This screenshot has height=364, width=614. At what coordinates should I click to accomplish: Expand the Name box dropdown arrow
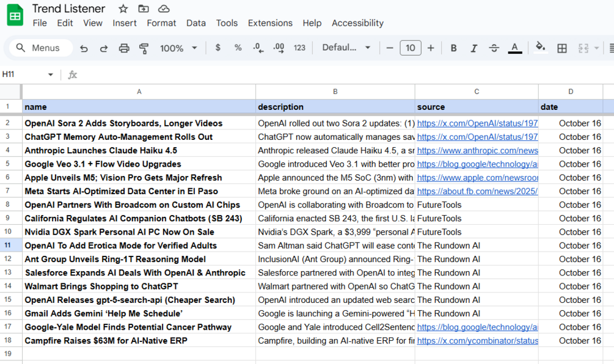click(51, 75)
